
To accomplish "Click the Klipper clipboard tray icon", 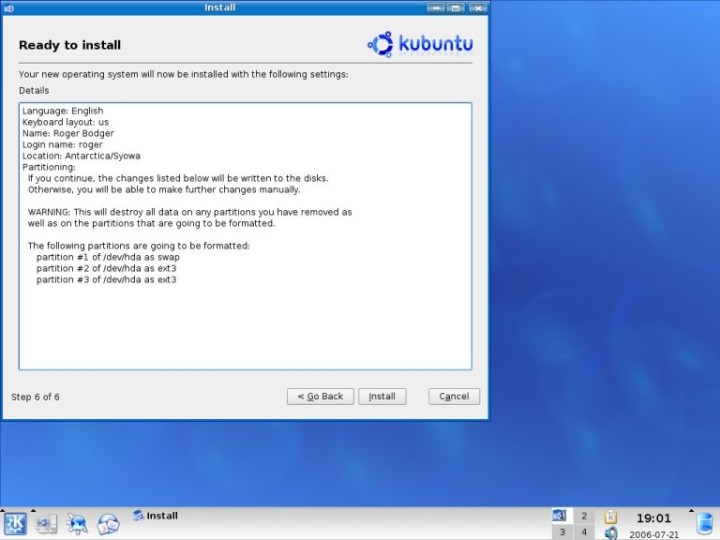I will (x=611, y=516).
